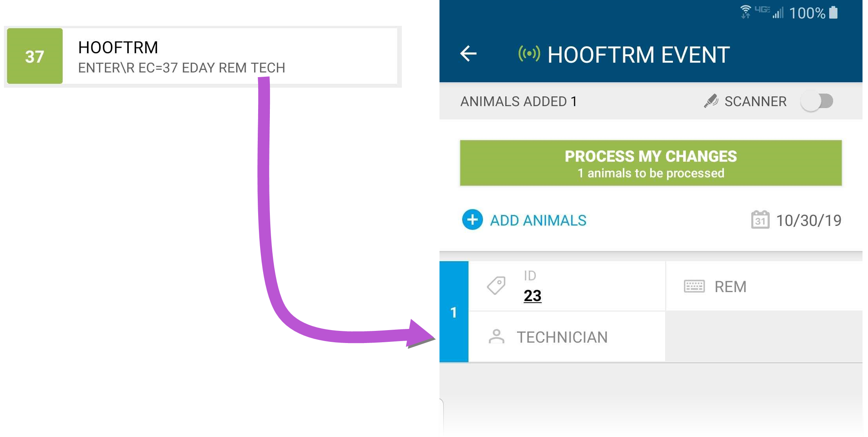Tap the REM remark field
The height and width of the screenshot is (437, 868).
tap(764, 286)
